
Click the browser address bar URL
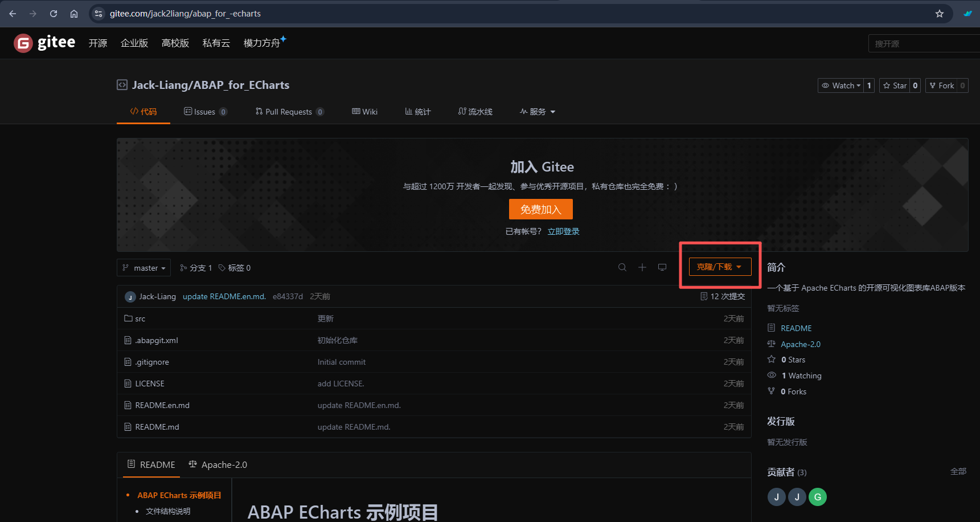(x=185, y=14)
